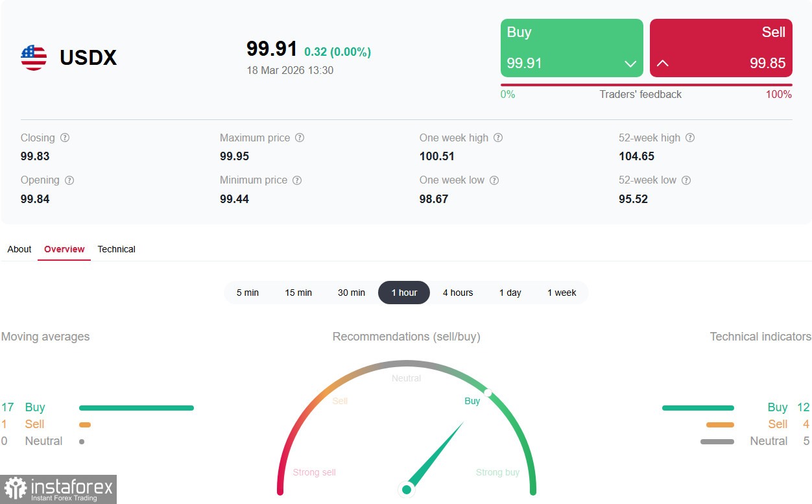
Task: Click the orange Technical indicators Sell bar
Action: click(720, 425)
